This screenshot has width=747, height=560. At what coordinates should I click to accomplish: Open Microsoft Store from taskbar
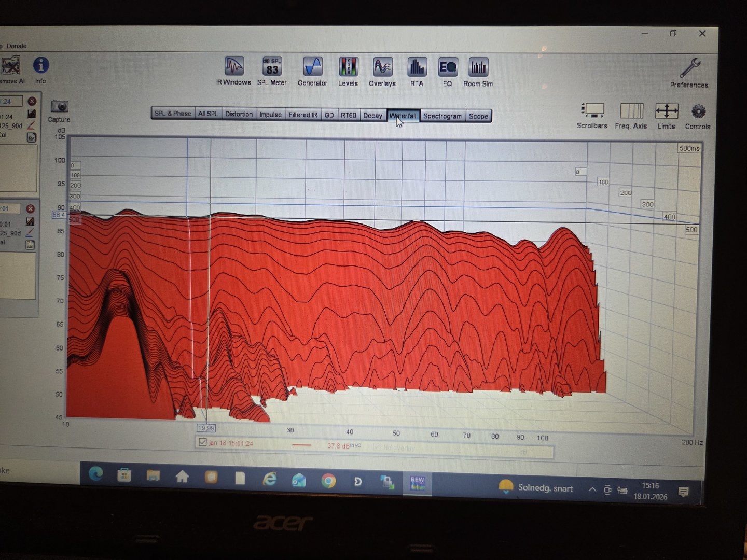pos(125,474)
